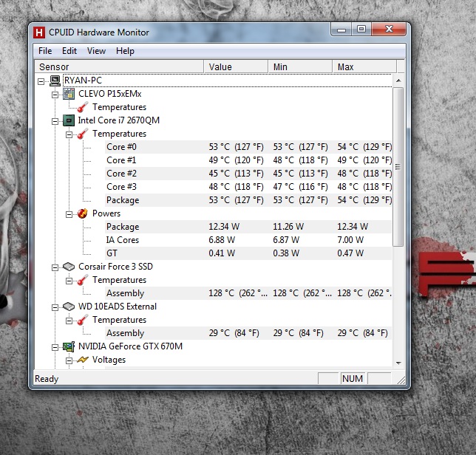The image size is (476, 455).
Task: Select the Corsair Force 3 SSD label
Action: [115, 267]
